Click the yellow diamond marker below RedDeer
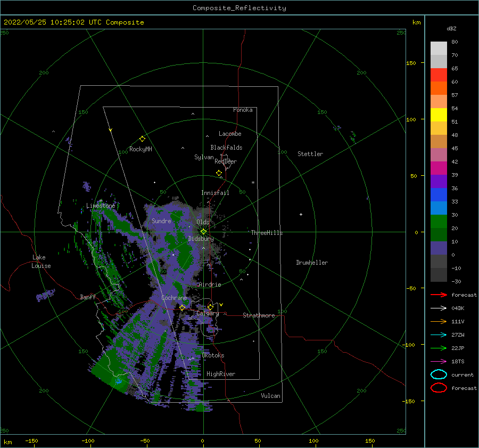 219,173
